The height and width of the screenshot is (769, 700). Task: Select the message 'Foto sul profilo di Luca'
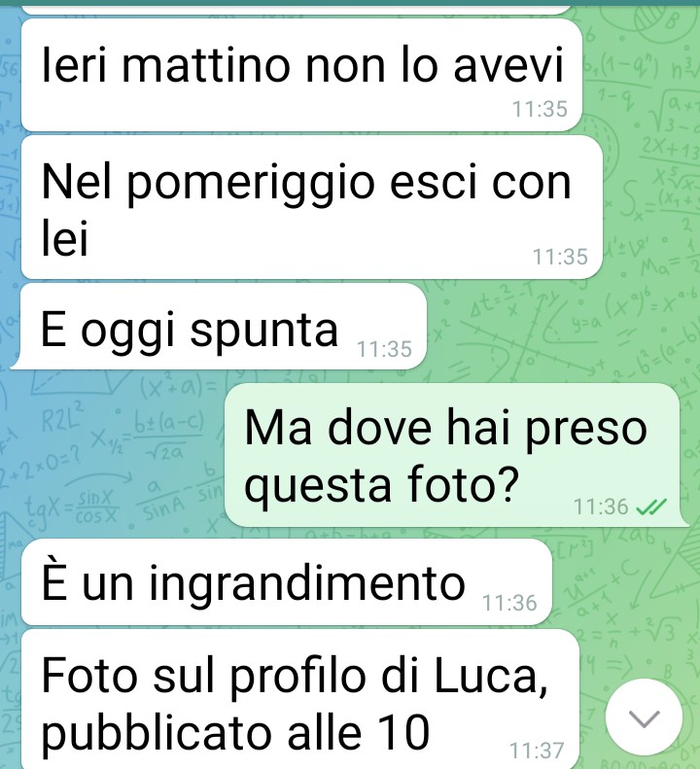tap(300, 699)
